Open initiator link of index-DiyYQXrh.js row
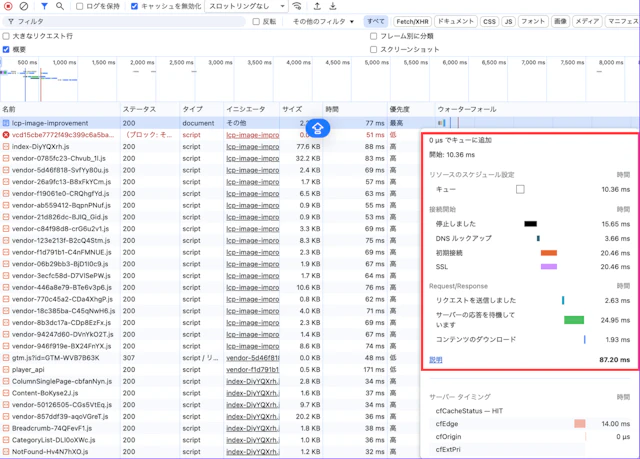 253,146
